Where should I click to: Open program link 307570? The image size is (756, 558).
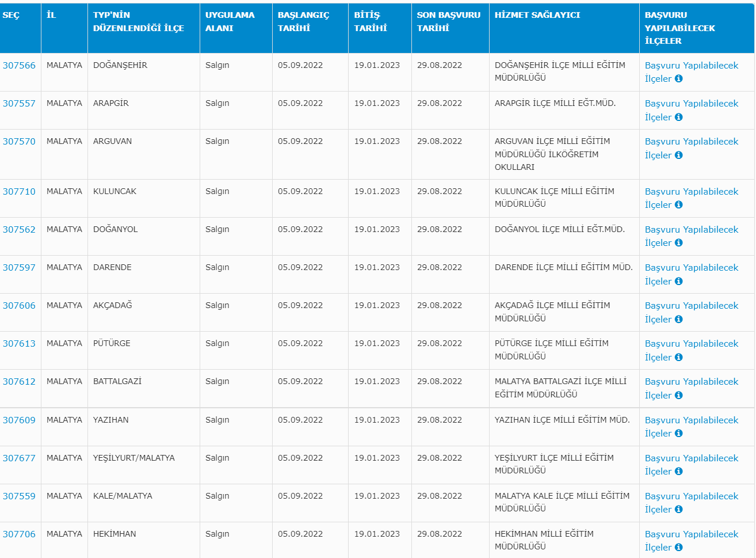click(x=19, y=142)
